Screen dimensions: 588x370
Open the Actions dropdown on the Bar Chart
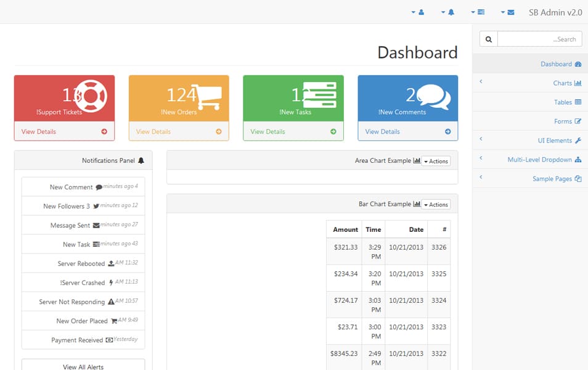[x=435, y=204]
